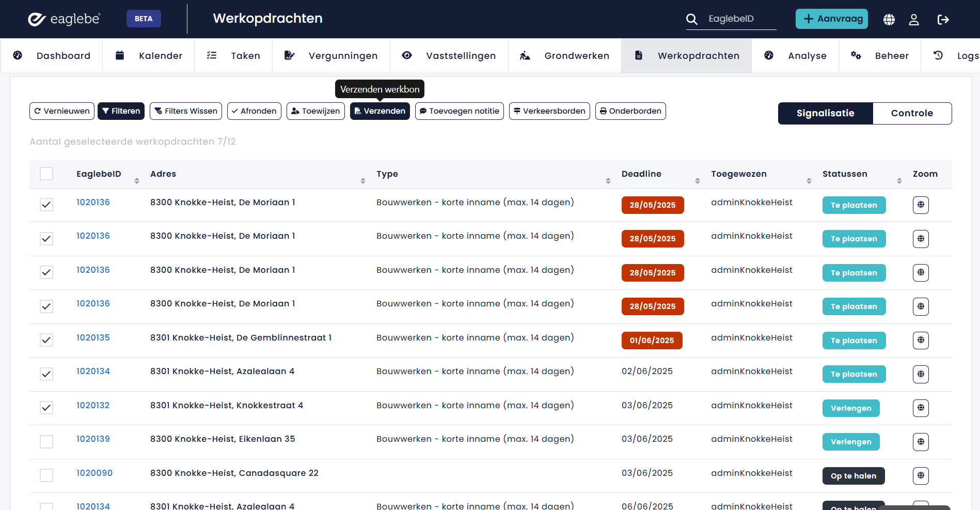
Task: Send work order with Verzenden
Action: 380,111
